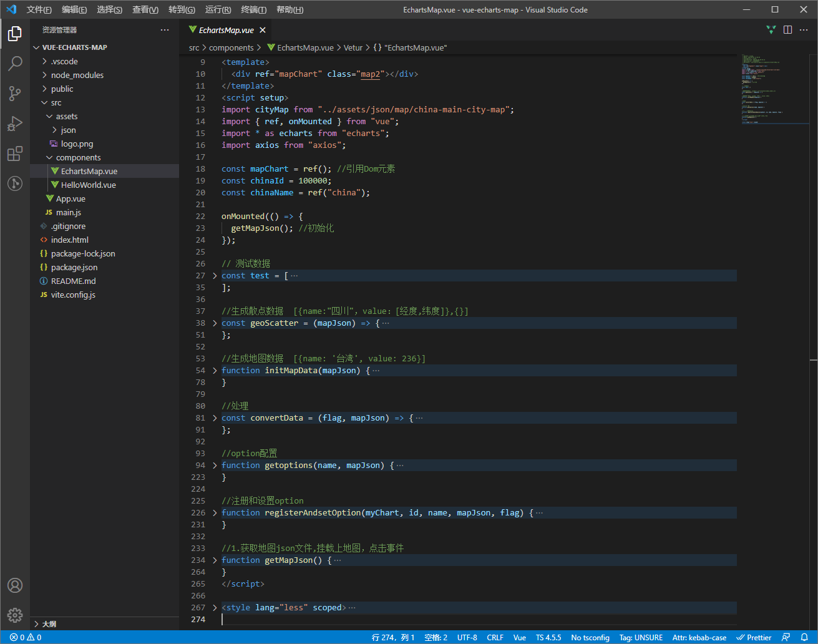Click the split editor right icon

[x=787, y=30]
